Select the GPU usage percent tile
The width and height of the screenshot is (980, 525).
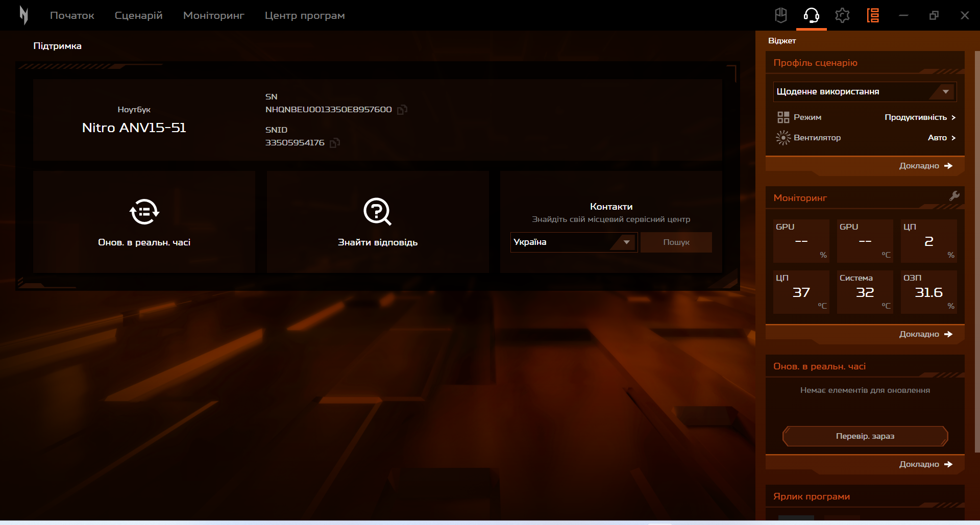point(801,241)
